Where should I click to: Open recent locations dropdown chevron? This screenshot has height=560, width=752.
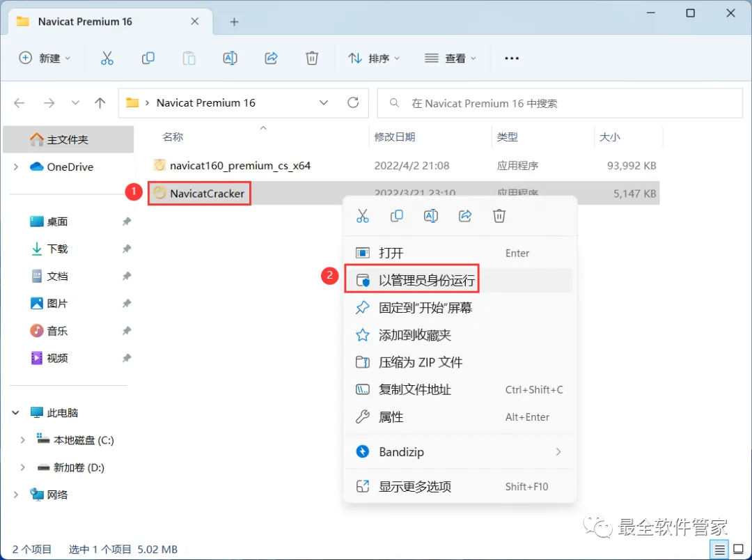pos(75,102)
